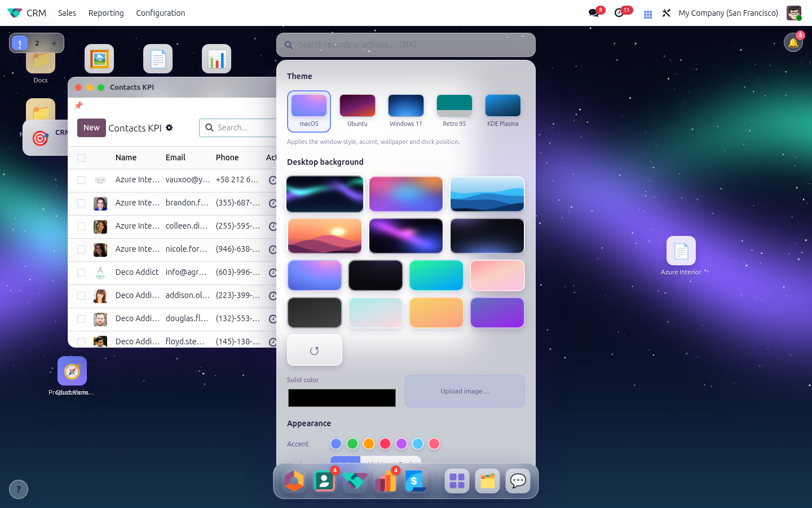This screenshot has width=812, height=508.
Task: Sort by the Email column header
Action: [175, 157]
